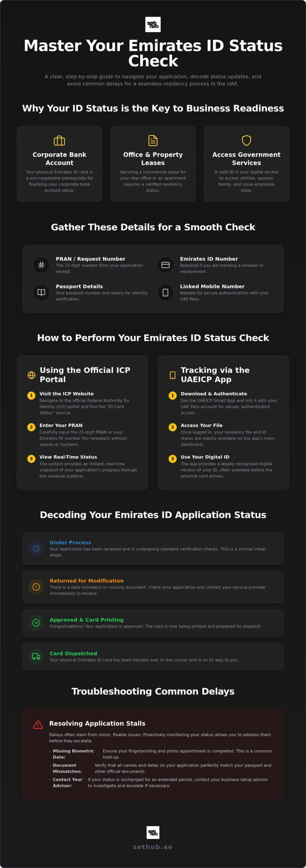Screen dimensions: 306x868
Task: Click the Access Government Services card heading
Action: click(x=246, y=158)
